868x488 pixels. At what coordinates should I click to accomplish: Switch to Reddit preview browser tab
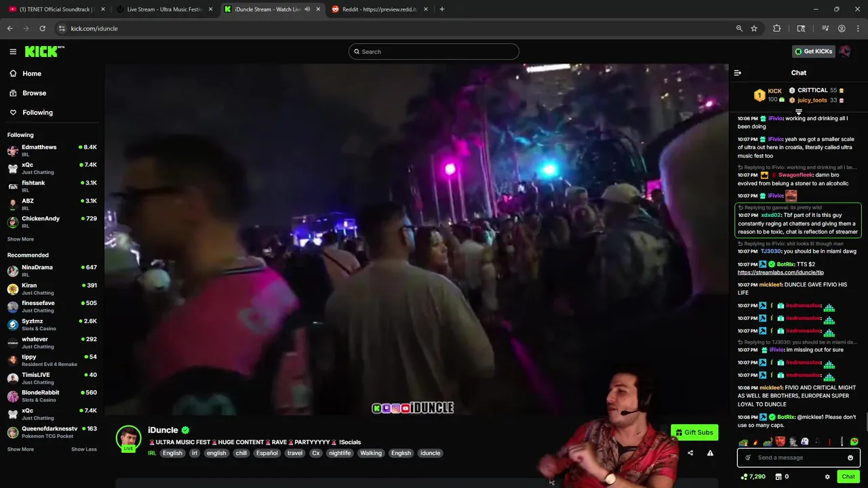click(380, 9)
